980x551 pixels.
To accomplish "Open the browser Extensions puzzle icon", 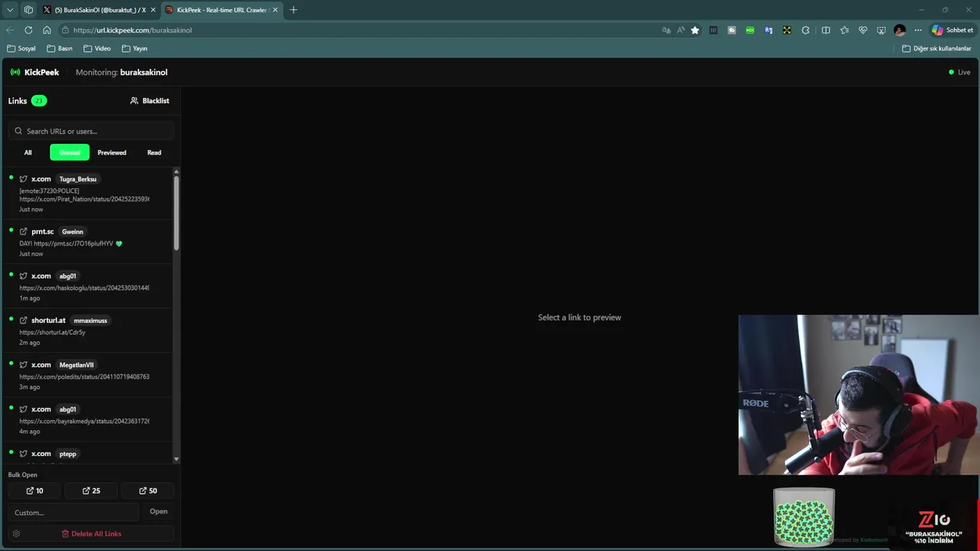I will (x=805, y=30).
